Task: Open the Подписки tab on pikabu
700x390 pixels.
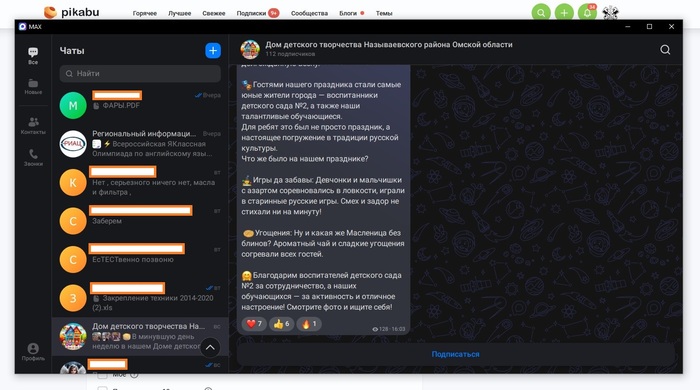Action: 251,13
